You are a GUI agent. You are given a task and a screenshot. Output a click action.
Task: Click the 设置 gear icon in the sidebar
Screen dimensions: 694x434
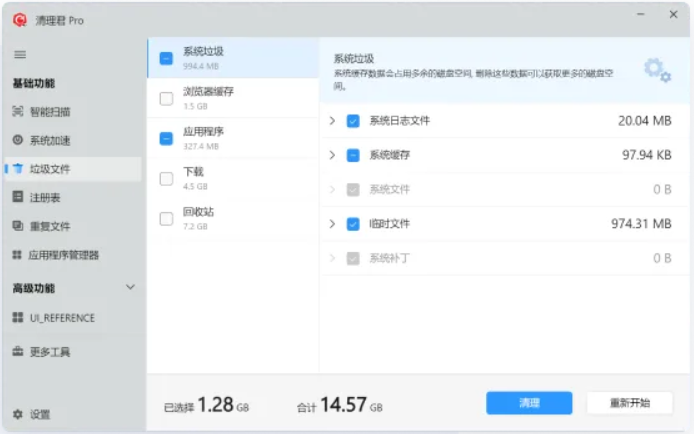[18, 415]
